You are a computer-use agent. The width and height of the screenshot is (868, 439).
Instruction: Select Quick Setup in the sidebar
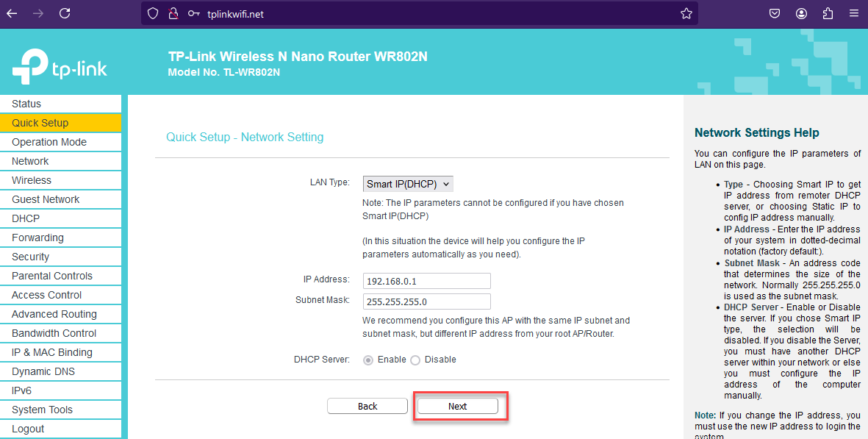(x=60, y=123)
